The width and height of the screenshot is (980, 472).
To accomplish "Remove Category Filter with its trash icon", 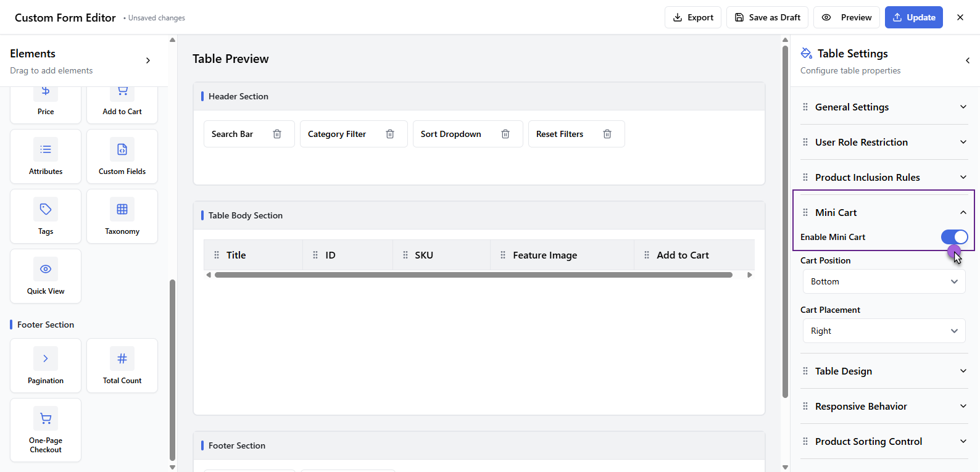I will click(390, 134).
